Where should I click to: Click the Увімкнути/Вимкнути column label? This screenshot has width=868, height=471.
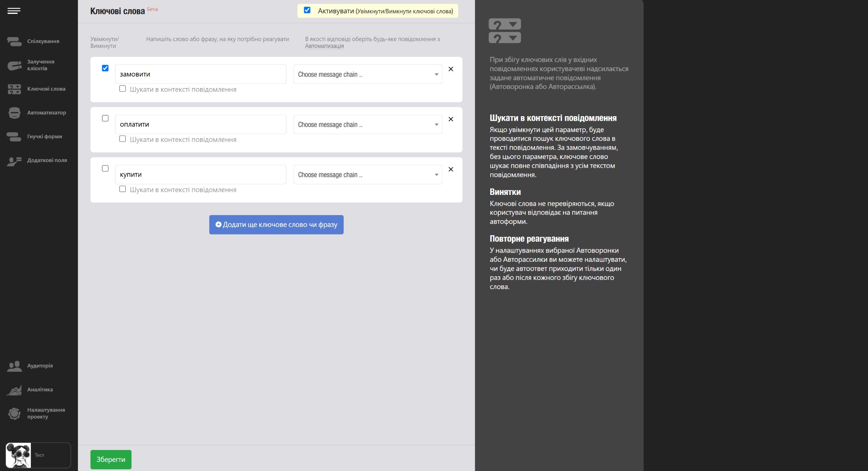coord(104,43)
